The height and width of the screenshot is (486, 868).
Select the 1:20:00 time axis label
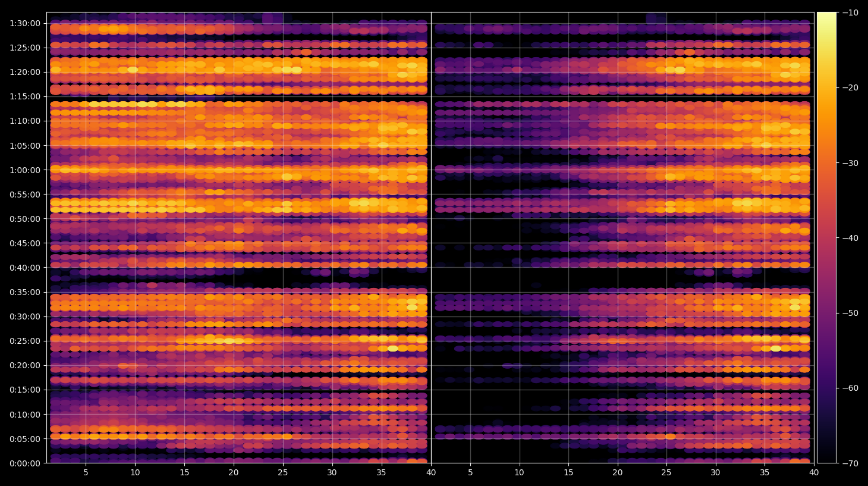[x=25, y=72]
